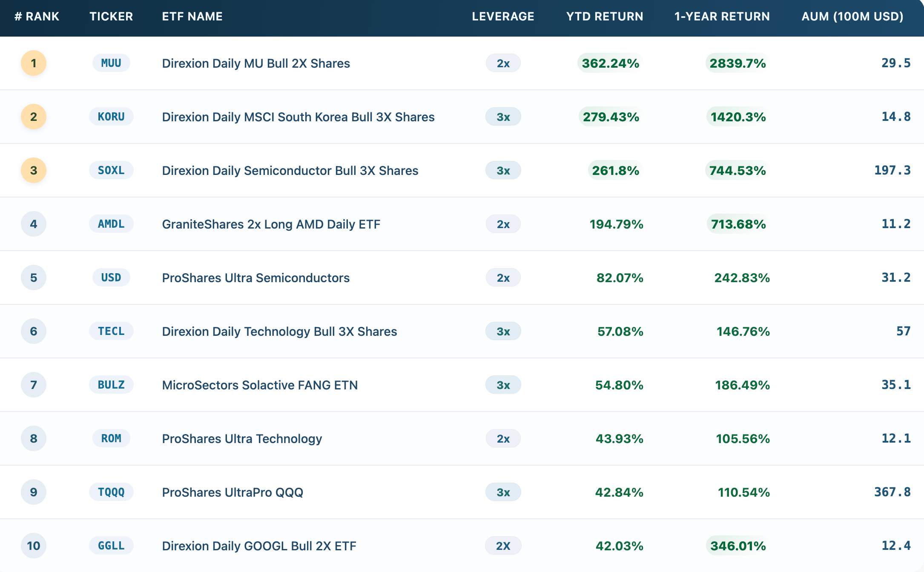This screenshot has width=924, height=572.
Task: Click the 2x leverage pill for MUU
Action: pos(503,63)
